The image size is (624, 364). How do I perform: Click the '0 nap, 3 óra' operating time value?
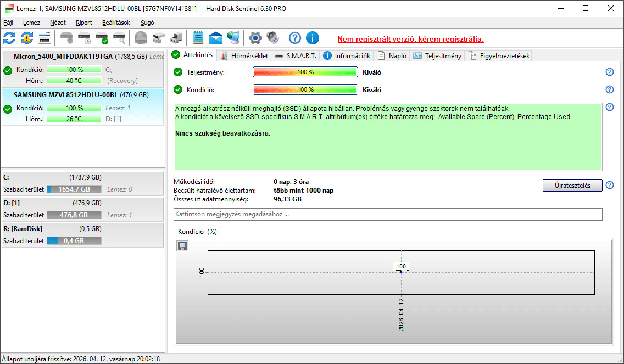click(x=291, y=182)
